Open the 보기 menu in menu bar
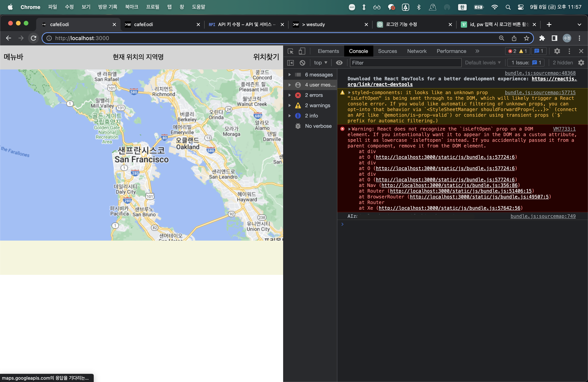Image resolution: width=588 pixels, height=382 pixels. [x=86, y=7]
